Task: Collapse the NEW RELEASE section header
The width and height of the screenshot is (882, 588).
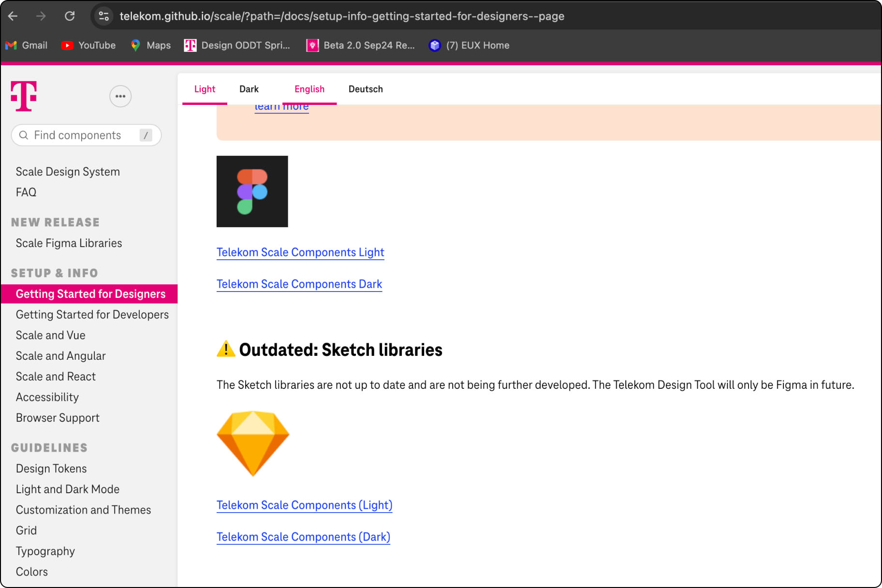Action: tap(55, 222)
